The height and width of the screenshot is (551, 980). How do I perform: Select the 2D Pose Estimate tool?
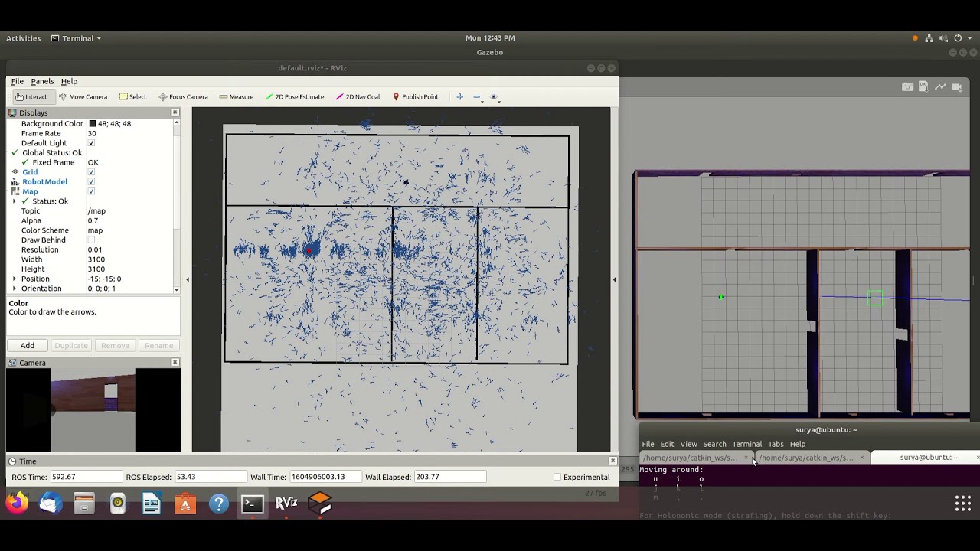coord(294,97)
